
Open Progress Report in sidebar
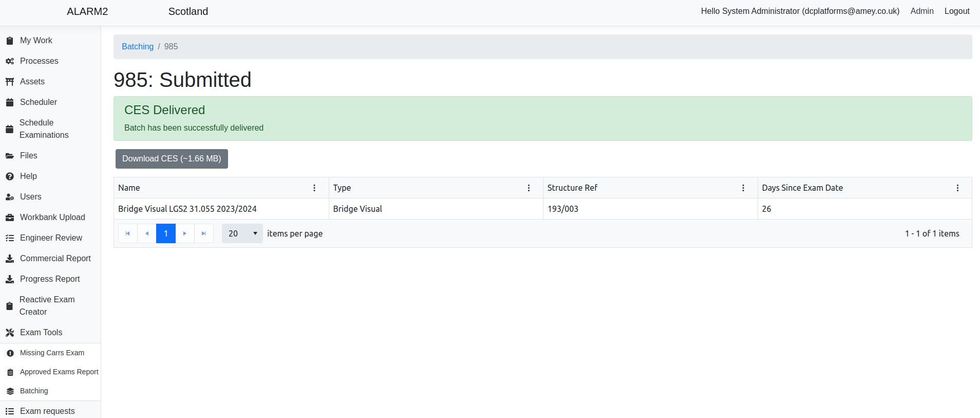(50, 279)
